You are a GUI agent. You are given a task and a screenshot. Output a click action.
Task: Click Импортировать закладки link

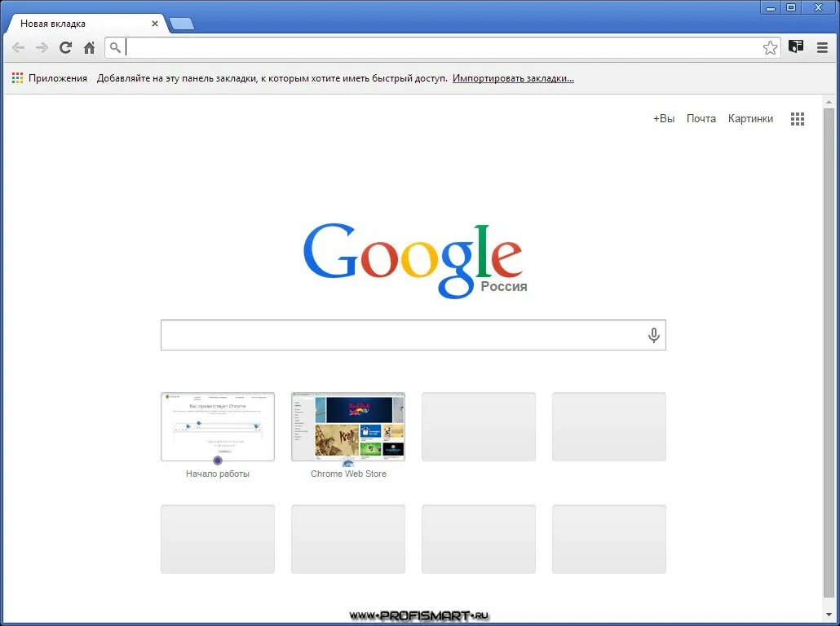point(513,78)
